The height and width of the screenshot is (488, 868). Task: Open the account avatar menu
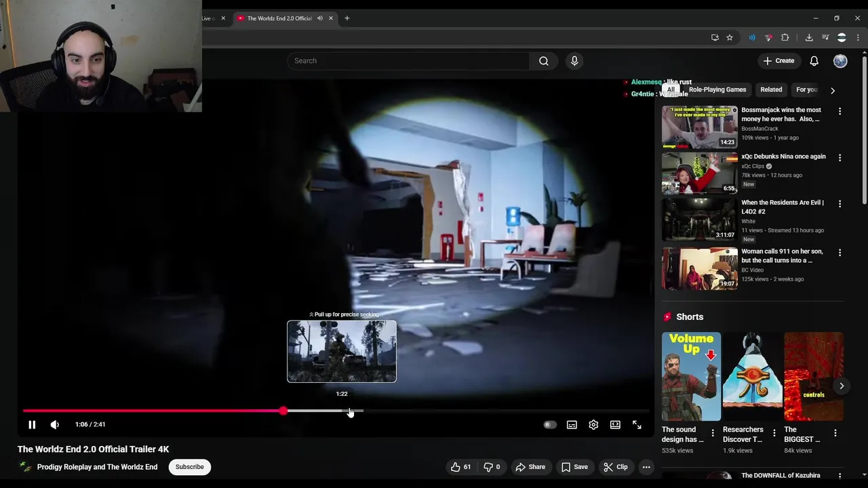point(840,61)
